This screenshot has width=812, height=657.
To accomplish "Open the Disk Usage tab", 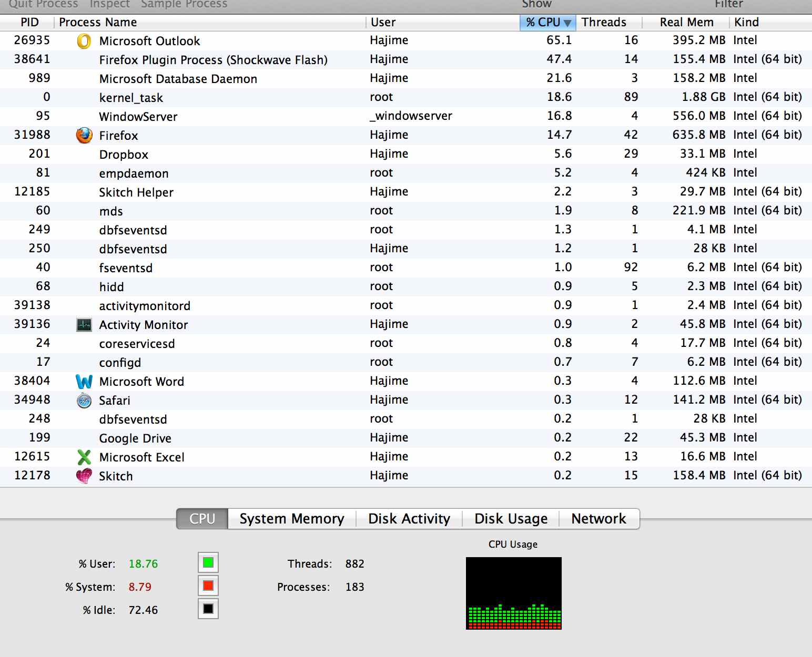I will click(511, 519).
